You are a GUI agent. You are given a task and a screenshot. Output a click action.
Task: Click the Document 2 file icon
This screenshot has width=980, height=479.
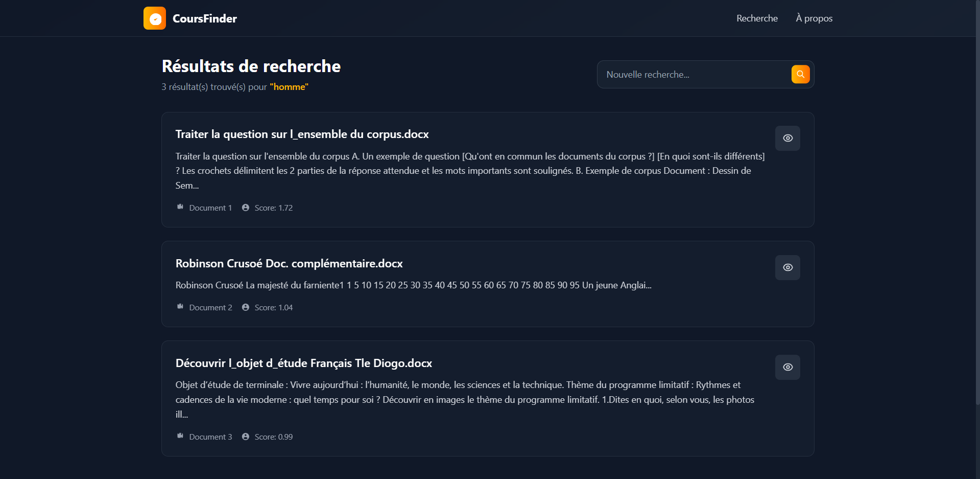coord(180,307)
